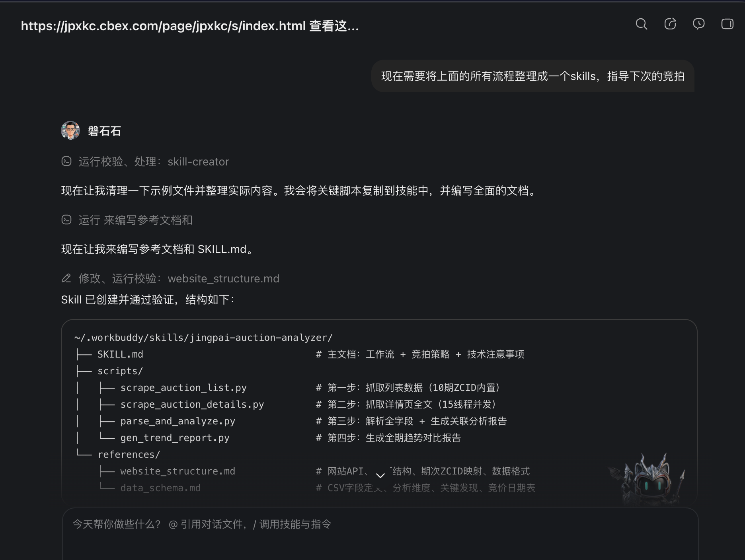Image resolution: width=745 pixels, height=560 pixels.
Task: Toggle the side panel icon
Action: (727, 24)
